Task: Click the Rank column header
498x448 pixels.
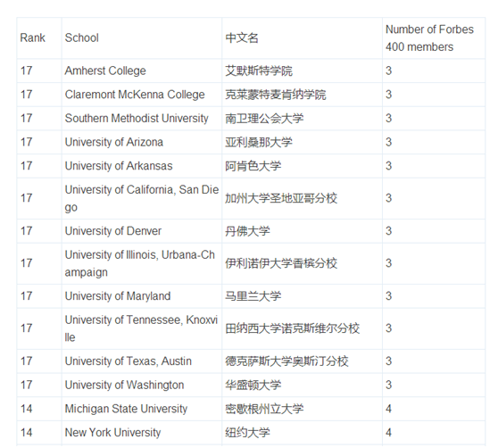Action: (39, 38)
